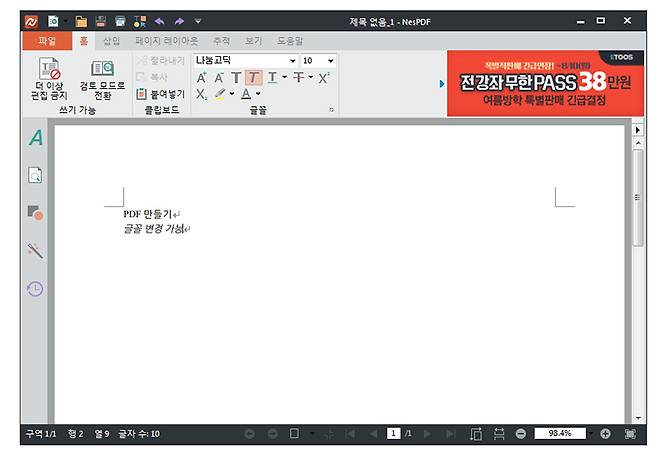Decrease font size with A- icon
Viewport: 658px width, 457px height.
pyautogui.click(x=219, y=78)
